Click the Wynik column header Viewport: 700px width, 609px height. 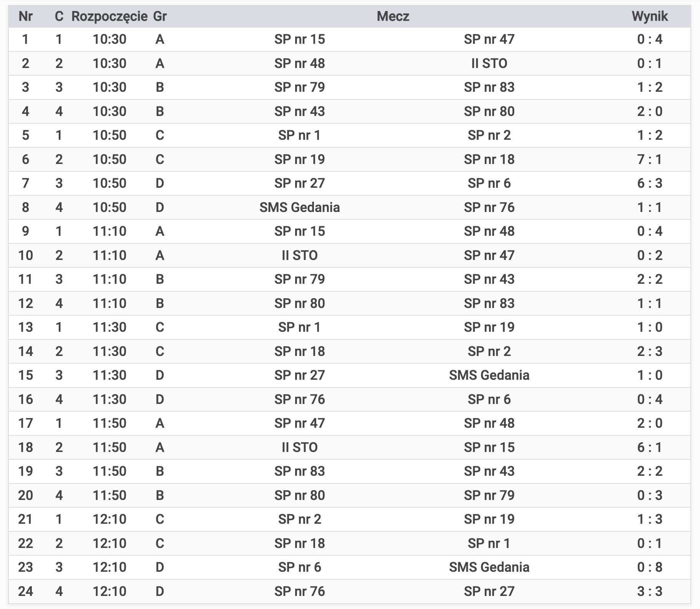[x=649, y=17]
